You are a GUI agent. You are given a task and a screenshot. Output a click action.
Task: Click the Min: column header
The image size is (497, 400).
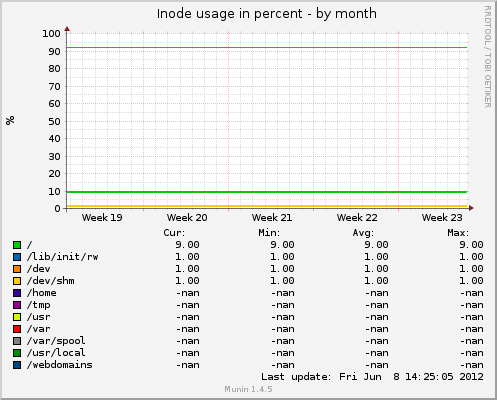269,233
